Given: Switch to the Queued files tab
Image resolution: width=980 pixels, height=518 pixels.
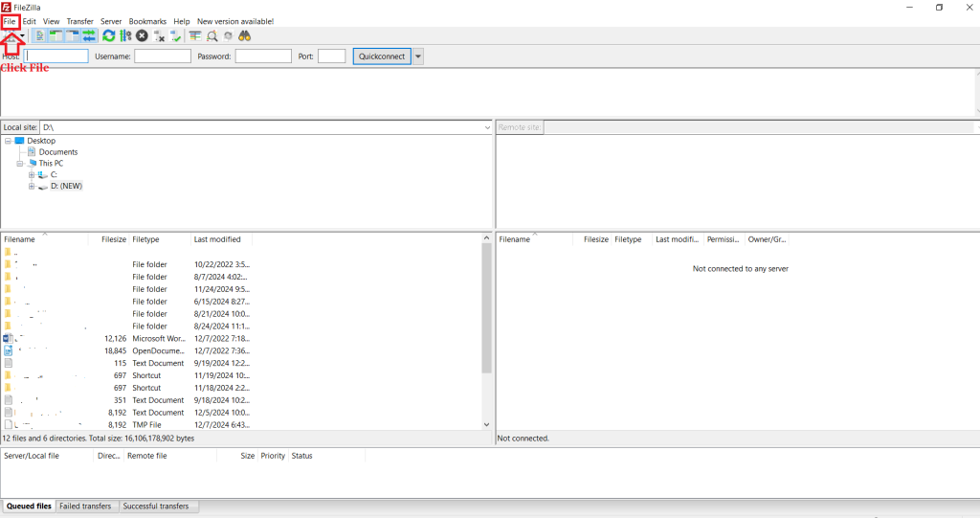Looking at the screenshot, I should coord(29,507).
